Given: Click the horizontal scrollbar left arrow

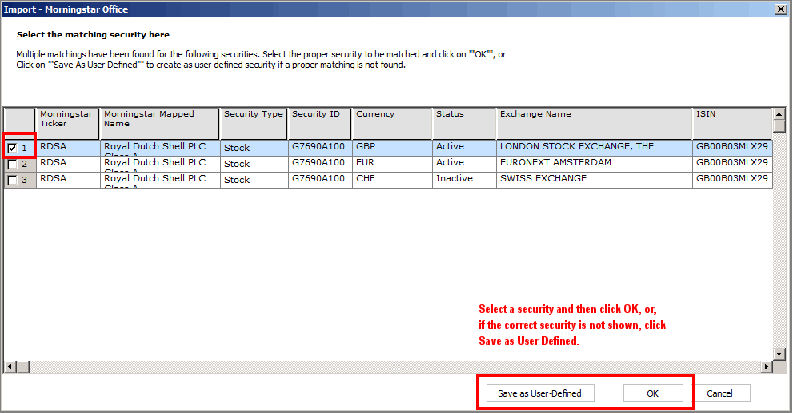Looking at the screenshot, I should click(x=10, y=367).
